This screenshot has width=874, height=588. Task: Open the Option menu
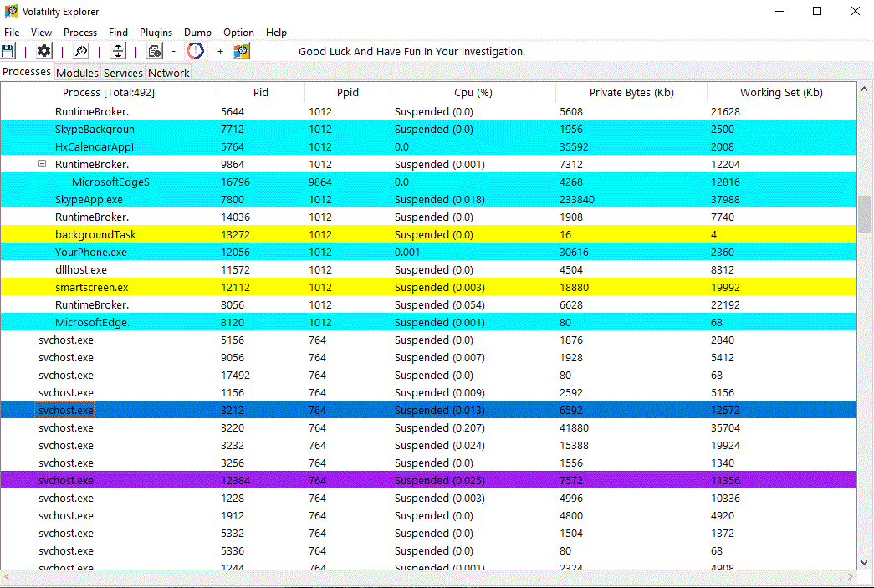238,33
